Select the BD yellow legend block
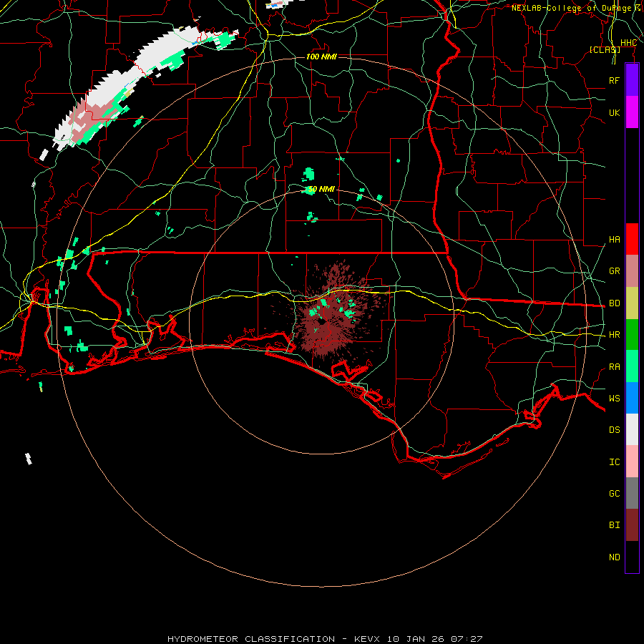This screenshot has width=644, height=644. click(632, 303)
